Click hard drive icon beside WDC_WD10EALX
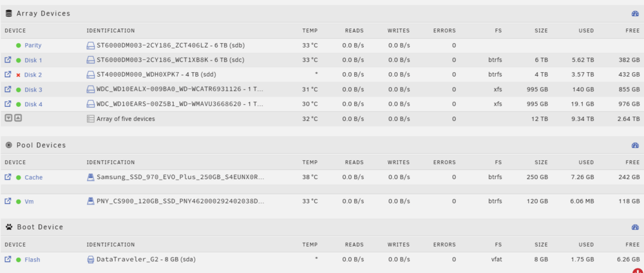The height and width of the screenshot is (273, 644). click(x=90, y=90)
